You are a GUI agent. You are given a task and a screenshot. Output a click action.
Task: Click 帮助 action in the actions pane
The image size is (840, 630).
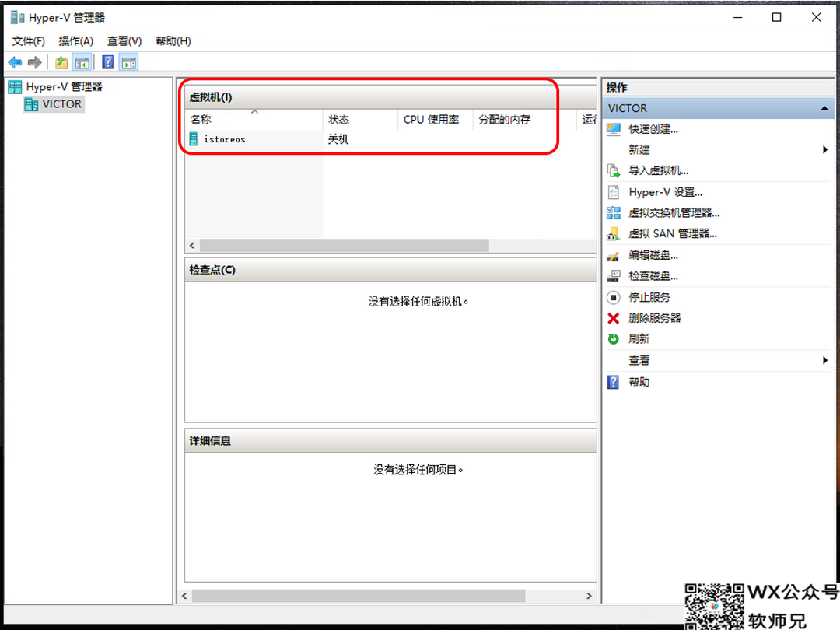coord(639,382)
